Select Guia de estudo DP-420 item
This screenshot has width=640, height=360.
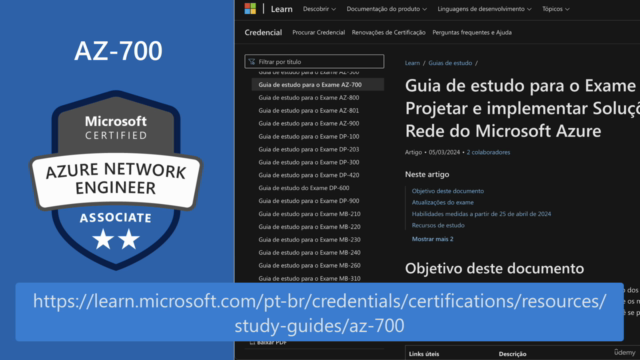point(309,175)
